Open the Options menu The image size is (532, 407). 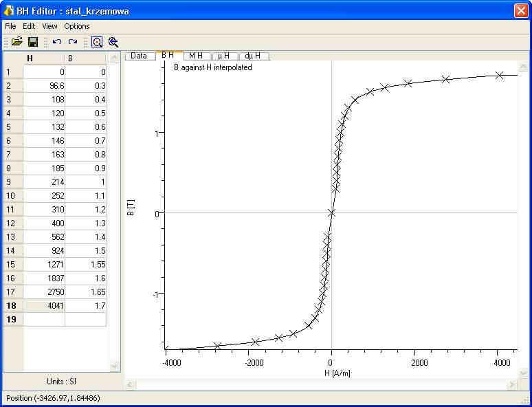(x=77, y=26)
